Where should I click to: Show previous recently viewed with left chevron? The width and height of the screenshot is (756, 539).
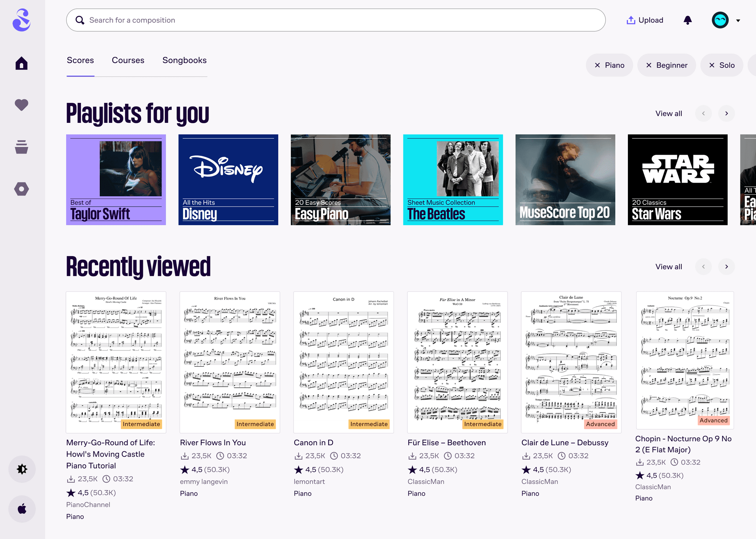704,267
